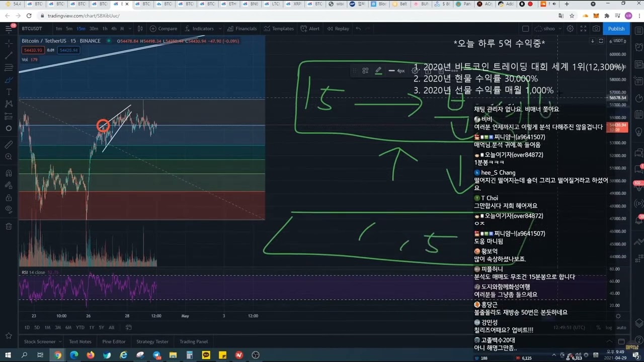644x362 pixels.
Task: Open the Text Notes tab
Action: coord(80,341)
